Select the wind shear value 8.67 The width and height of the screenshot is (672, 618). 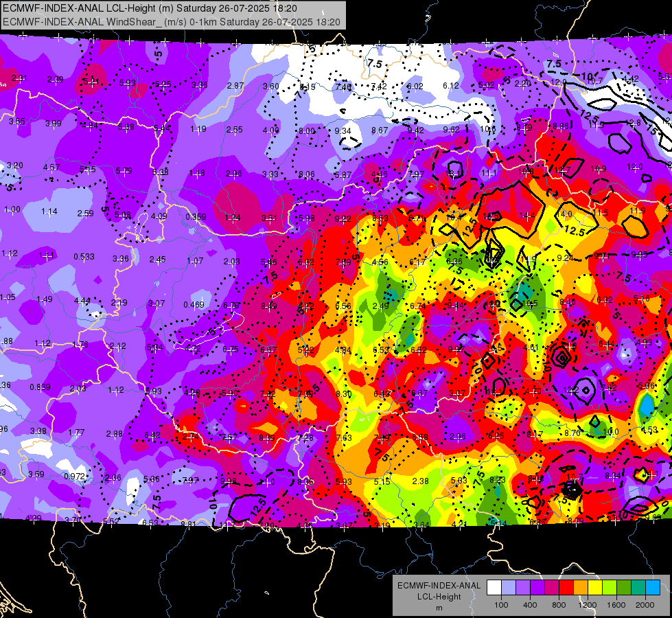(380, 130)
